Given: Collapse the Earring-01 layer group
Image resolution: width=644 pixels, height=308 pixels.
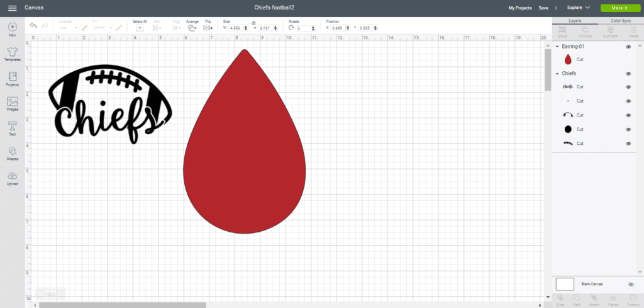Looking at the screenshot, I should click(557, 47).
